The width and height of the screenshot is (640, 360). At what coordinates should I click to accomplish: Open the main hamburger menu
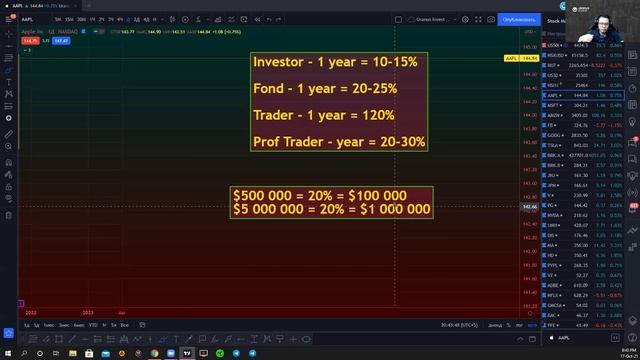(9, 20)
